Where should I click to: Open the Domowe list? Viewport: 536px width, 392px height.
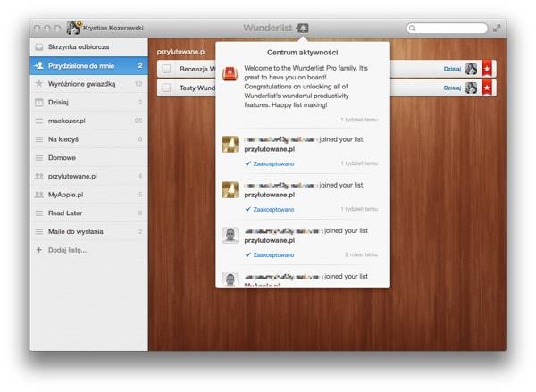point(88,157)
